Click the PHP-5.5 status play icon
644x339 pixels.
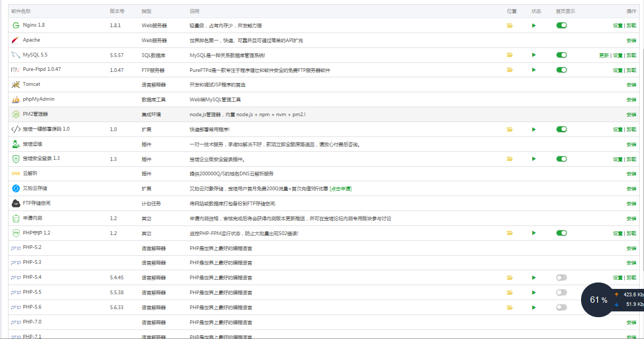click(x=534, y=293)
